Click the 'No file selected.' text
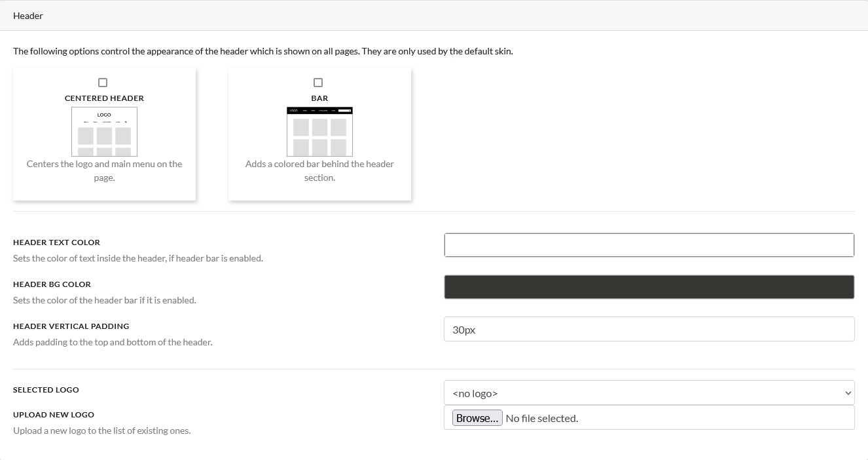This screenshot has height=460, width=868. pyautogui.click(x=541, y=418)
